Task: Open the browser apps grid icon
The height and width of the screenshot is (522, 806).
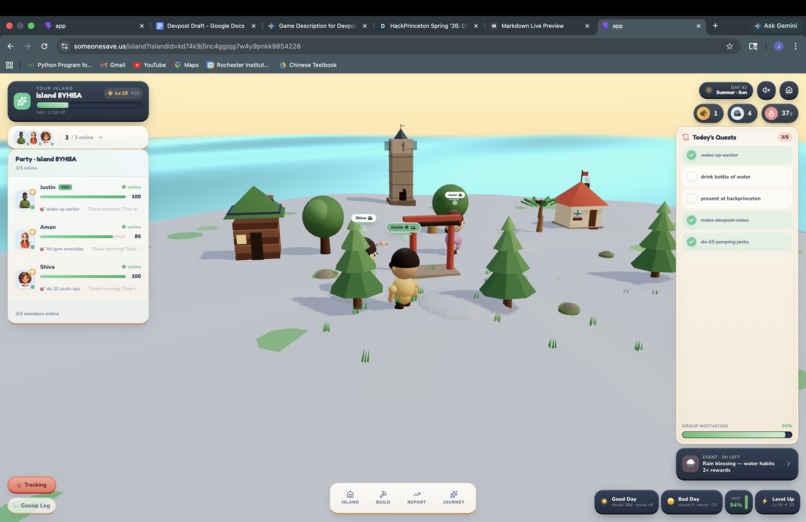Action: [9, 65]
